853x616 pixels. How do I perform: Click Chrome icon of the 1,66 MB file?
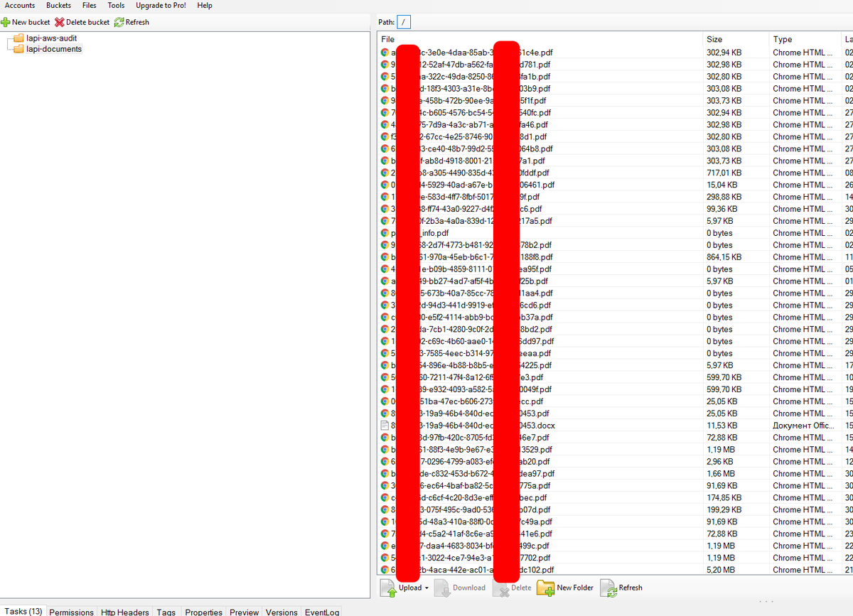pyautogui.click(x=385, y=474)
